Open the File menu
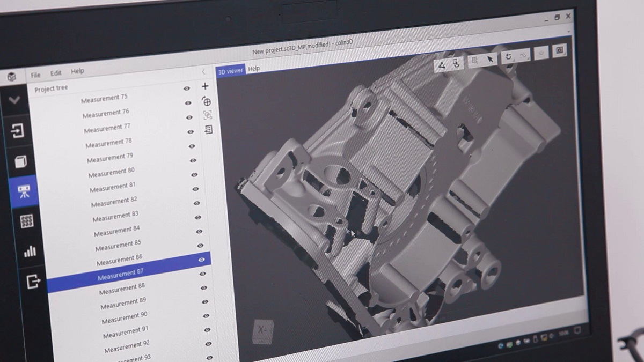The image size is (644, 362). pyautogui.click(x=36, y=75)
